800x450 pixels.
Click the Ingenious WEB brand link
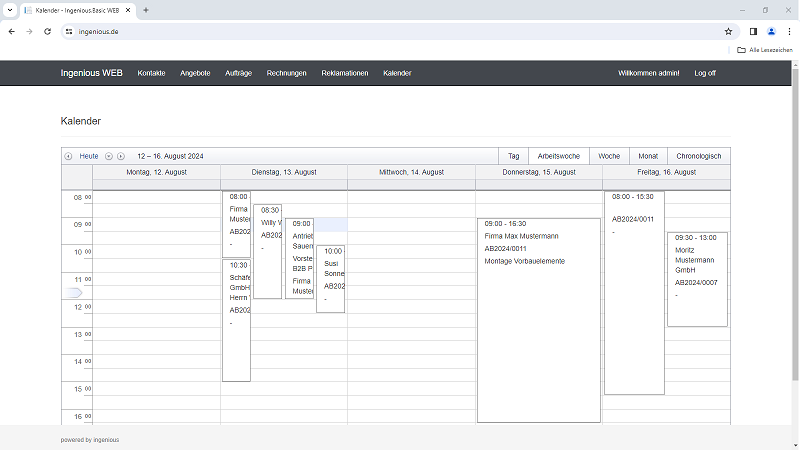click(91, 73)
